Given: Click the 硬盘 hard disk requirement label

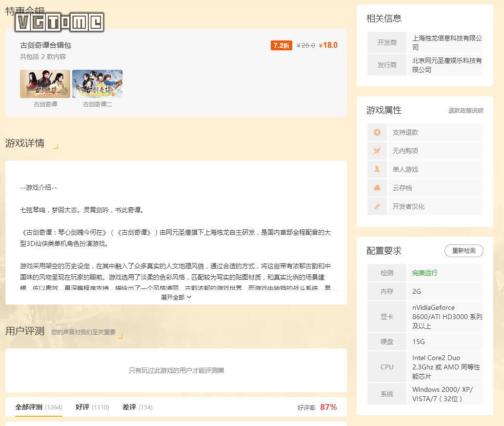Looking at the screenshot, I should (x=386, y=342).
